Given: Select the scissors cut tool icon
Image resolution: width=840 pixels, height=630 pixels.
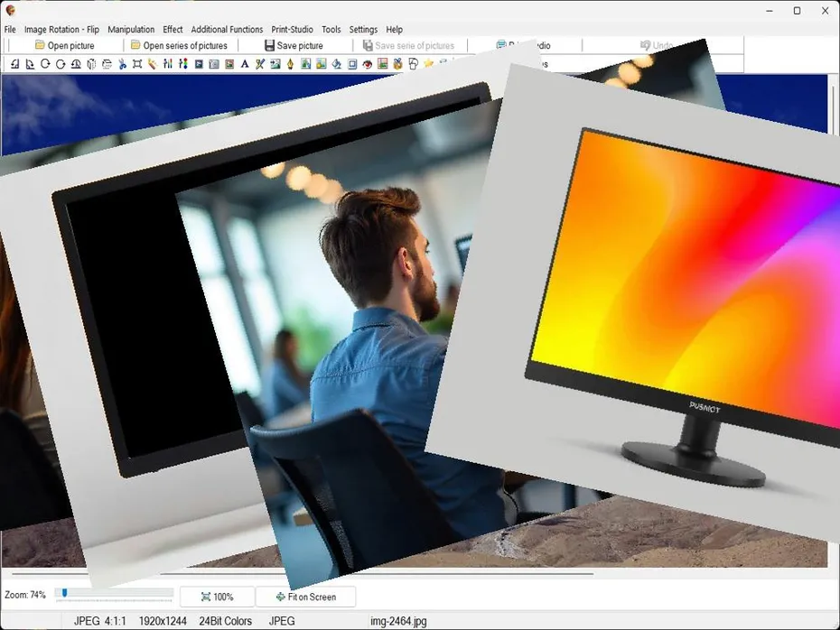Looking at the screenshot, I should tap(122, 63).
